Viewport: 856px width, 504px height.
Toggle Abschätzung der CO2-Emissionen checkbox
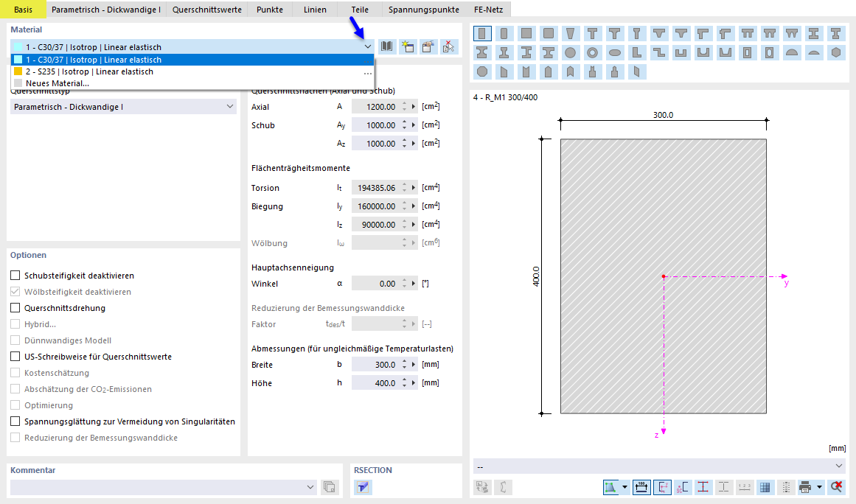[x=15, y=389]
